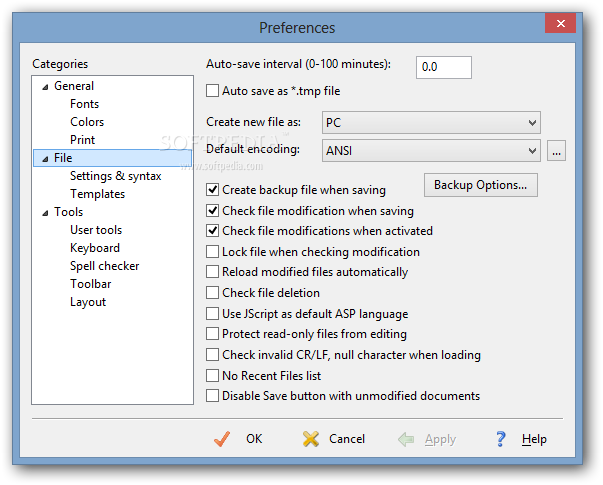
Task: Click the yellow X Cancel icon
Action: 311,439
